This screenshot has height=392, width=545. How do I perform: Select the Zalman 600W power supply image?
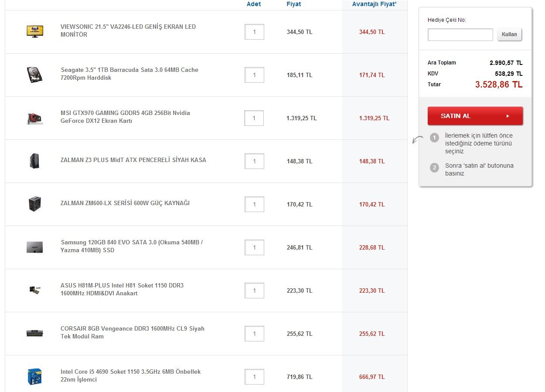[x=34, y=204]
